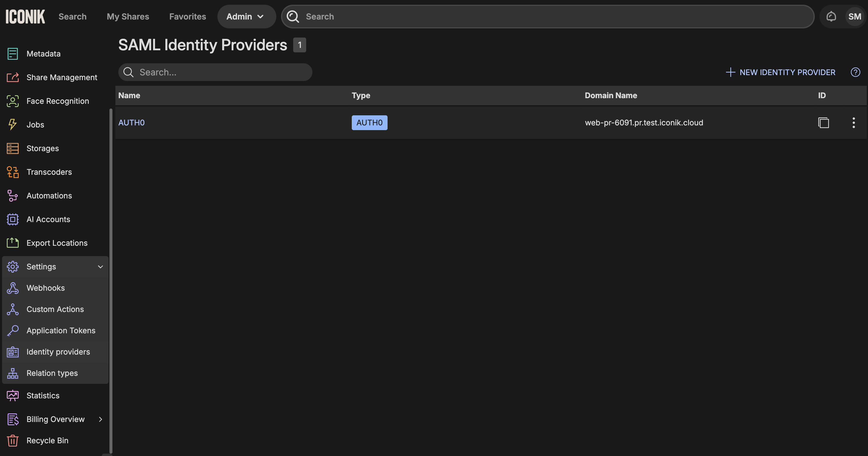This screenshot has width=868, height=456.
Task: Open the Recycle Bin
Action: [47, 441]
